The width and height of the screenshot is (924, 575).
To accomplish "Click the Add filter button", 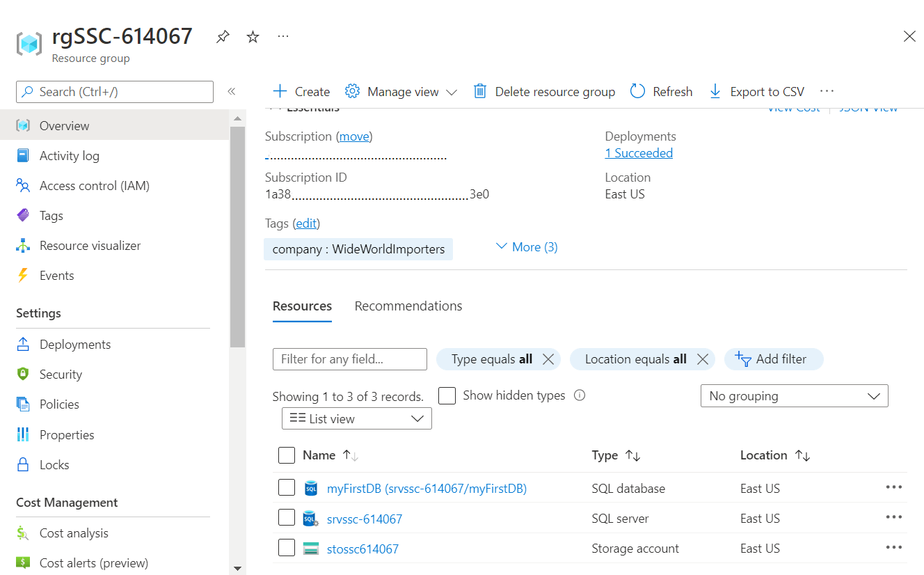I will click(x=773, y=359).
